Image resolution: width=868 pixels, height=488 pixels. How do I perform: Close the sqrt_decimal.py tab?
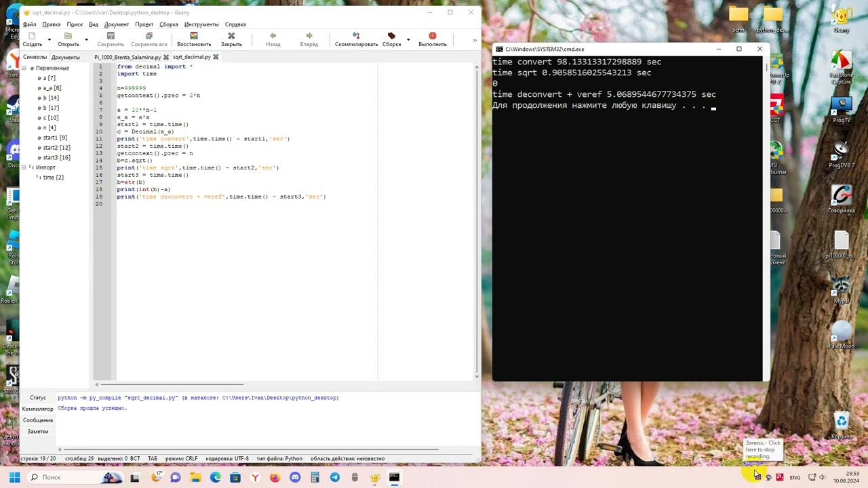click(x=216, y=57)
